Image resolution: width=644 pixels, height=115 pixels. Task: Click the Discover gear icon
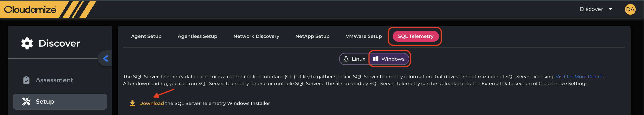27,43
